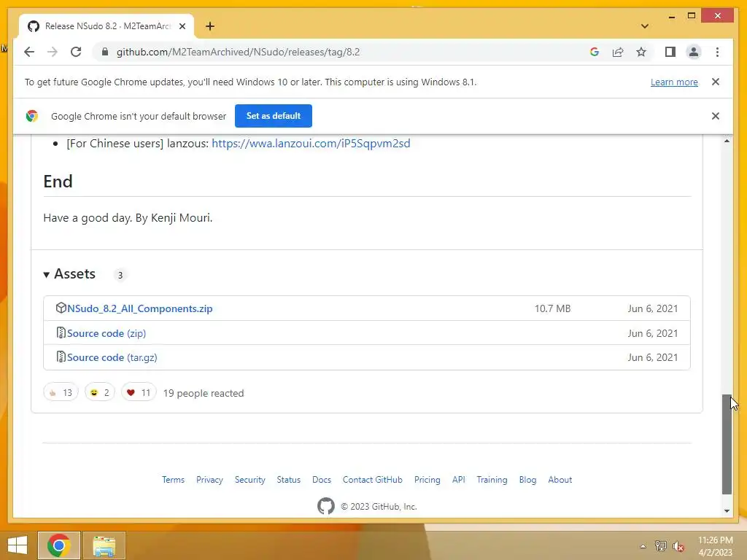Open the Learn more link

point(674,82)
